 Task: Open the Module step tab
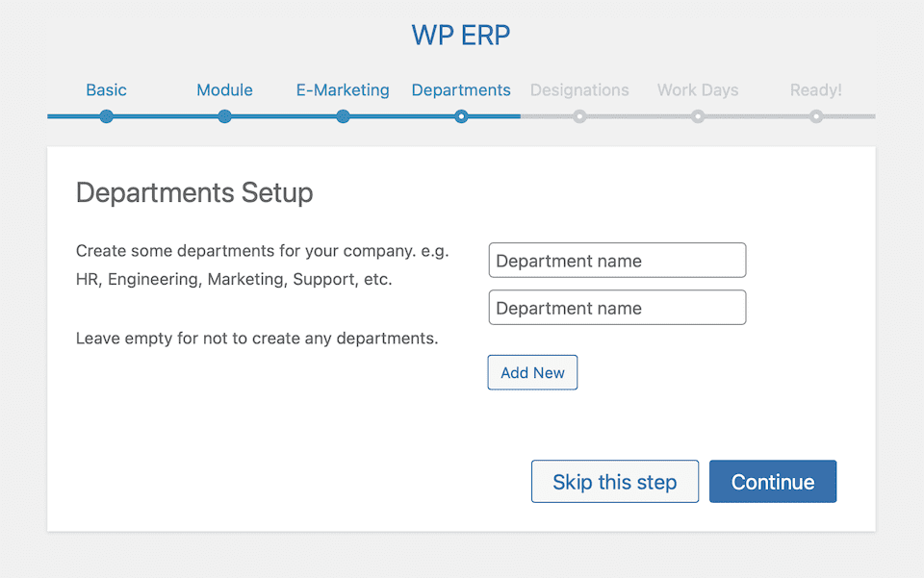click(x=224, y=90)
